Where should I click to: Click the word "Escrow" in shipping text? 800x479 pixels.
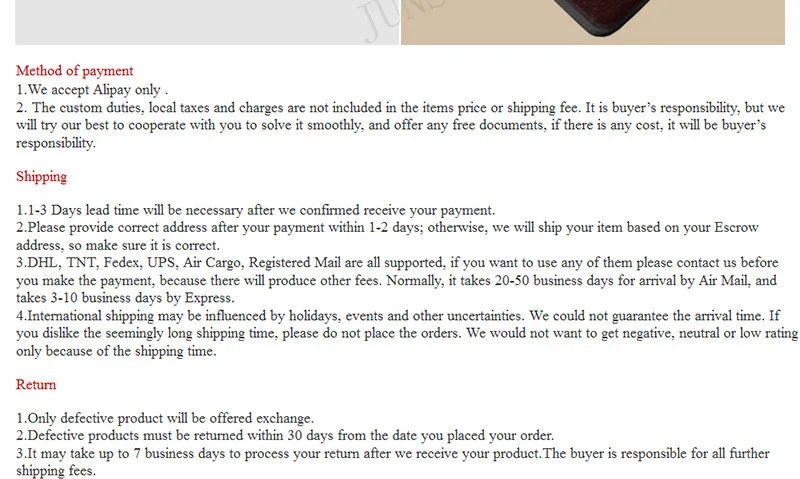pyautogui.click(x=736, y=228)
